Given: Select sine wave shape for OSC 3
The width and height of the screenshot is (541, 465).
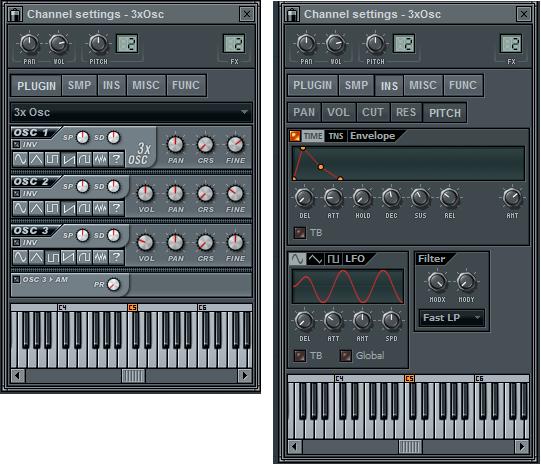Looking at the screenshot, I should pos(20,257).
